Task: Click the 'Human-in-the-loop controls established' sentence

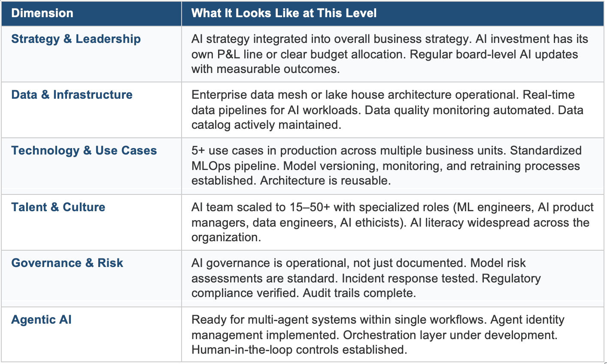Action: point(299,350)
